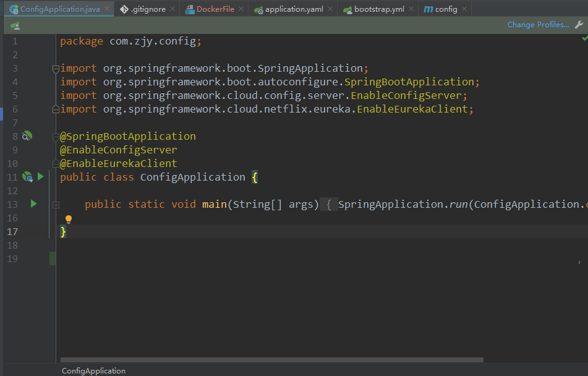Click the green inspection checkmark icon
Image resolution: width=588 pixels, height=376 pixels.
pos(585,38)
